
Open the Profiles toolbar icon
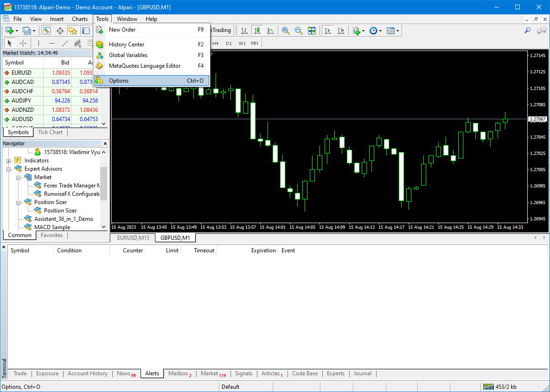click(26, 31)
